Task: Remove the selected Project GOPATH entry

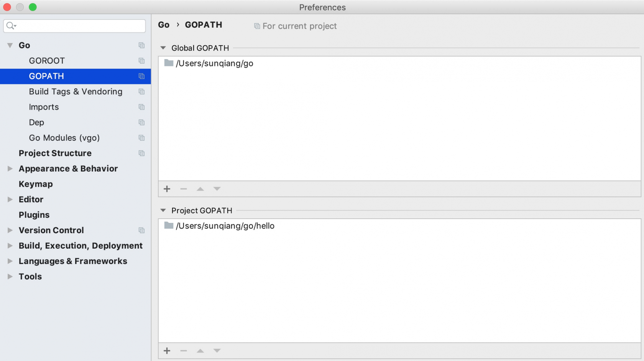Action: click(184, 351)
